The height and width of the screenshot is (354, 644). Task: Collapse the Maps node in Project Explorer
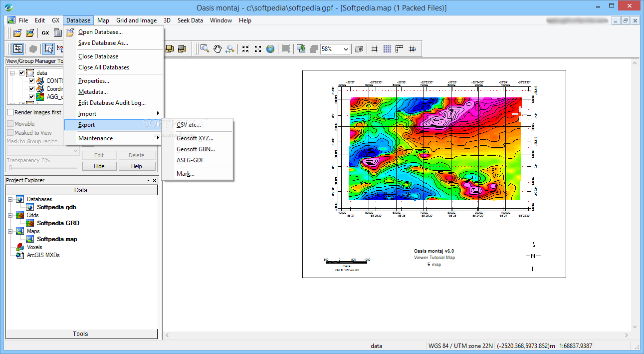(11, 231)
